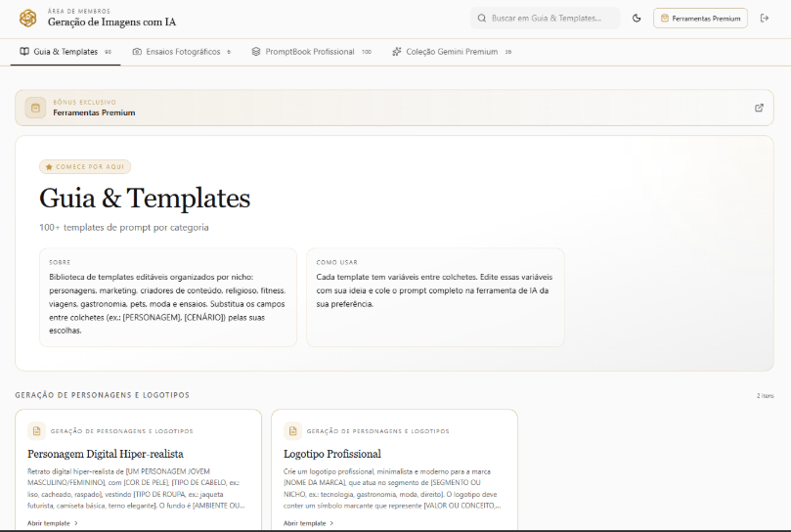Click the bag icon in header Ferramentas button
The height and width of the screenshot is (532, 791).
click(664, 19)
